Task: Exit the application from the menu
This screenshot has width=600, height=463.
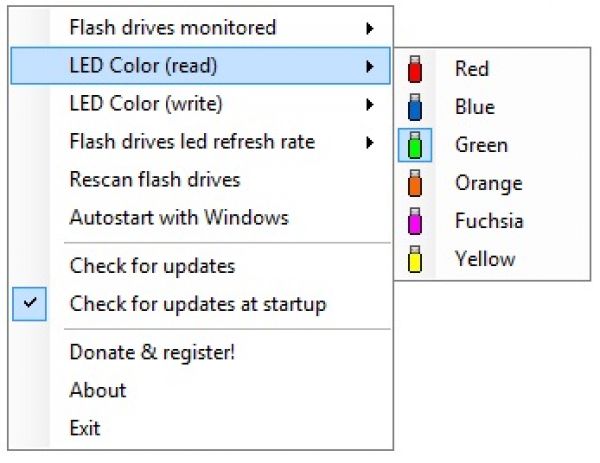Action: coord(85,428)
